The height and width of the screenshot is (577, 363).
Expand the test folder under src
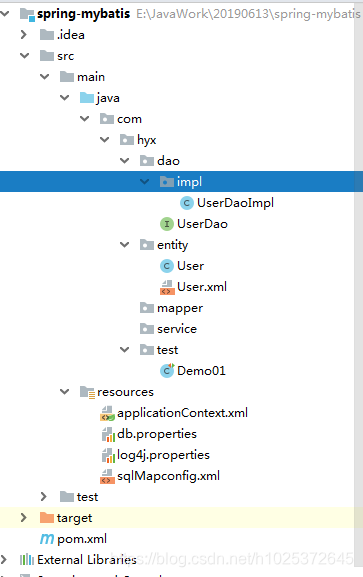[x=44, y=496]
